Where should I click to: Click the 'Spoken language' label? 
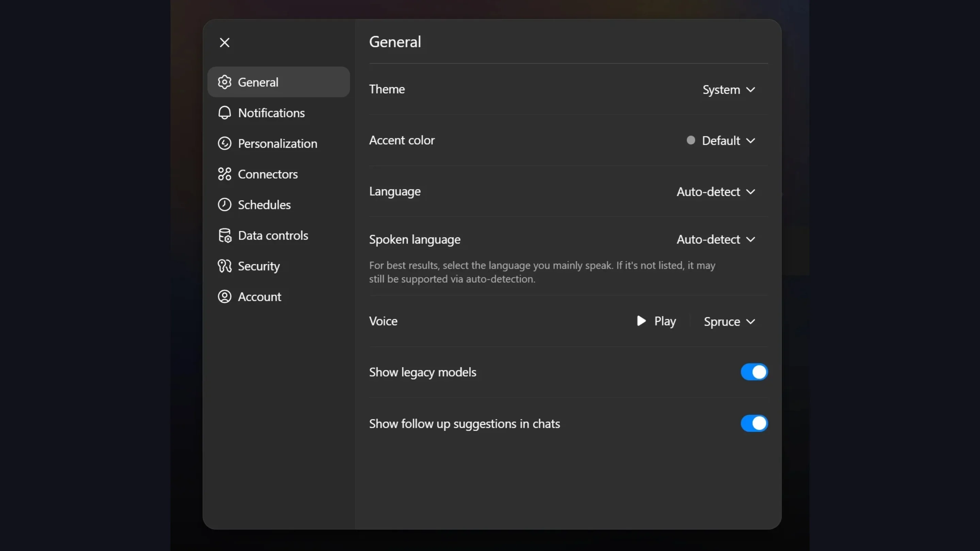(x=415, y=239)
